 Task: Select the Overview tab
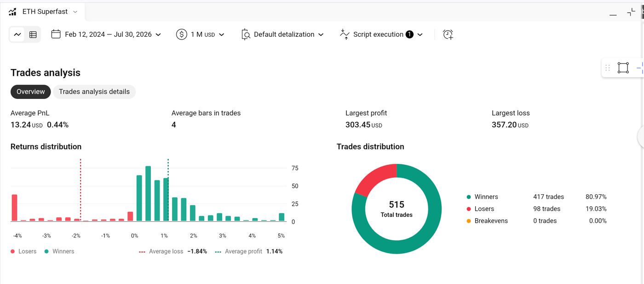31,92
